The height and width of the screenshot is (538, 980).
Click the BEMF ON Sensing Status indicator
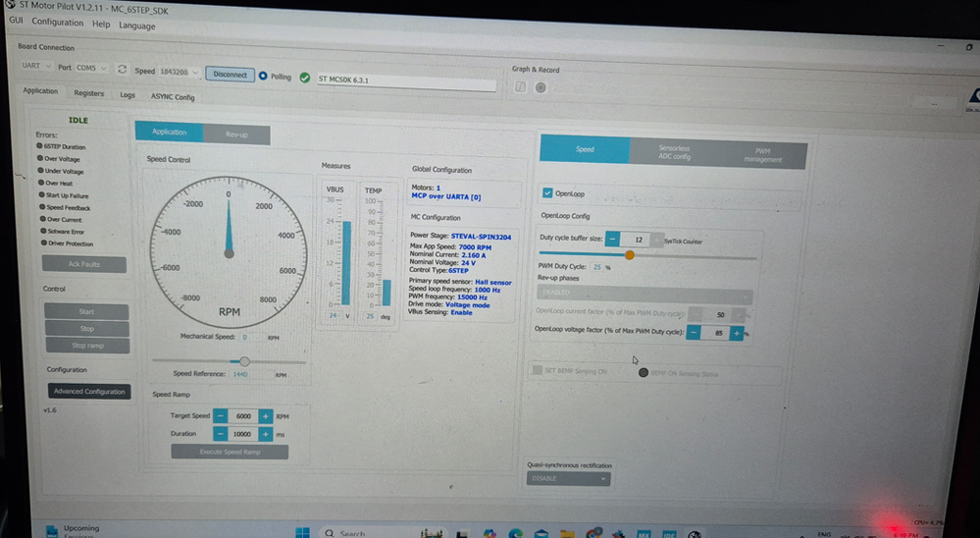click(x=643, y=373)
